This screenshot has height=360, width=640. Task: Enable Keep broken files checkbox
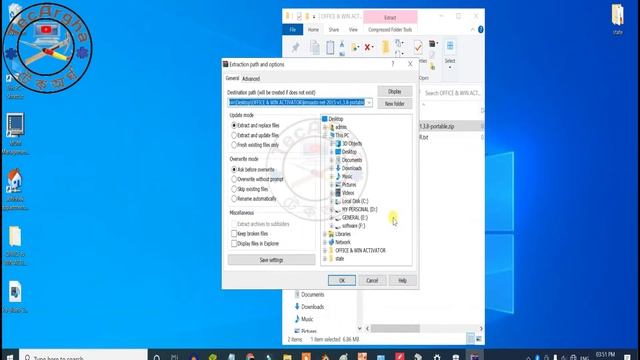coord(234,233)
